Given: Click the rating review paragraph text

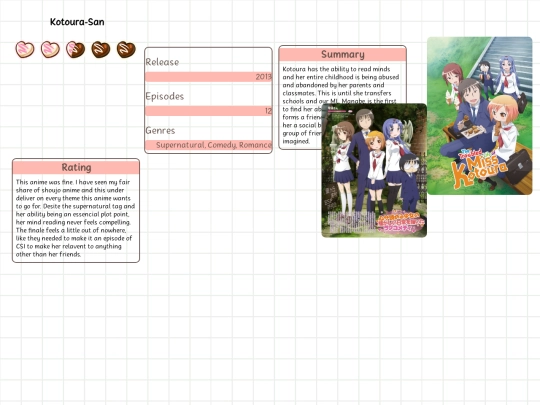Looking at the screenshot, I should (x=76, y=218).
